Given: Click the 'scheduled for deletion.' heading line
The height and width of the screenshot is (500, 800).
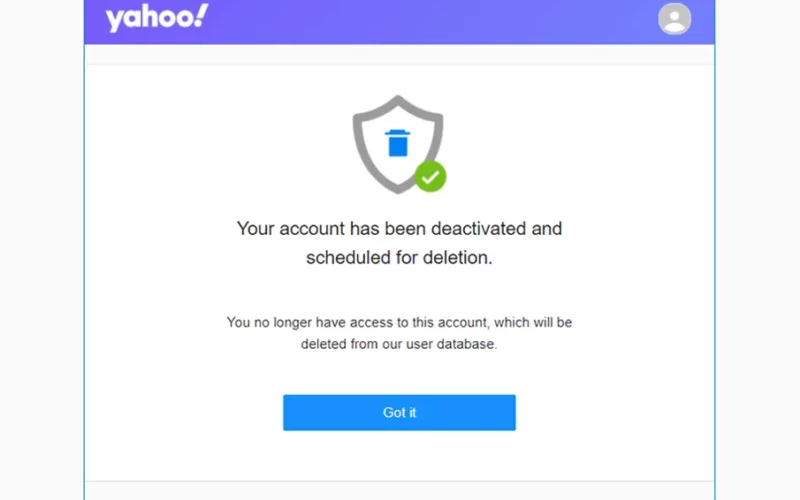Looking at the screenshot, I should [399, 258].
